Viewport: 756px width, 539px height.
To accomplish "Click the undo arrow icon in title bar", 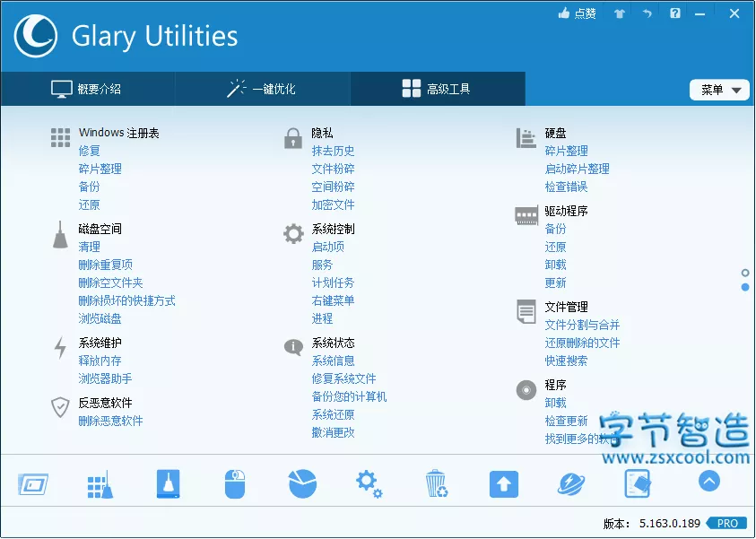I will pyautogui.click(x=647, y=13).
